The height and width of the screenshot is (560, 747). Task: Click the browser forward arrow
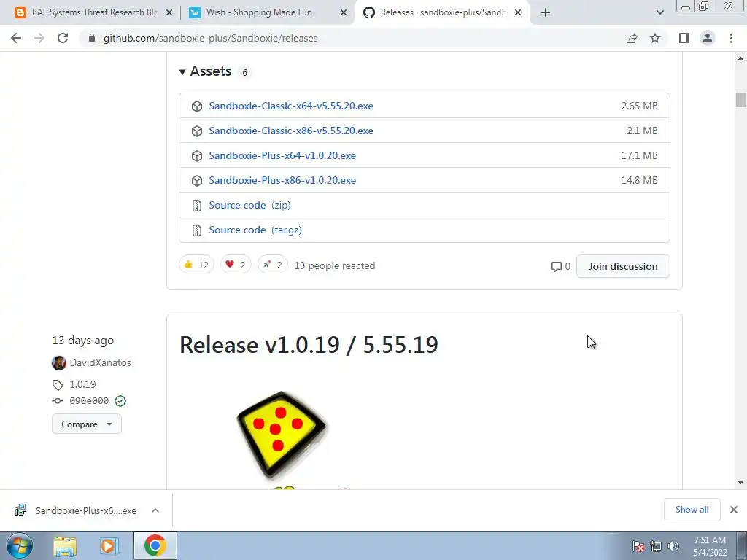(x=39, y=38)
